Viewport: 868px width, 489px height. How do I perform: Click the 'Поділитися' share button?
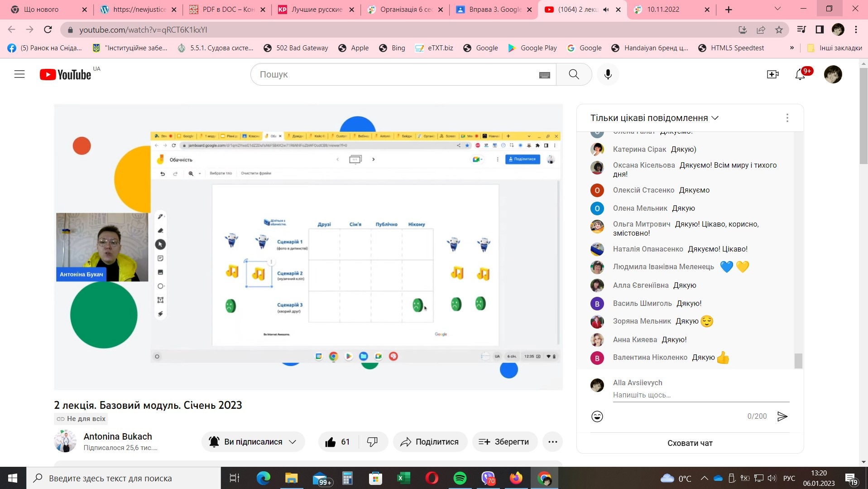point(430,442)
